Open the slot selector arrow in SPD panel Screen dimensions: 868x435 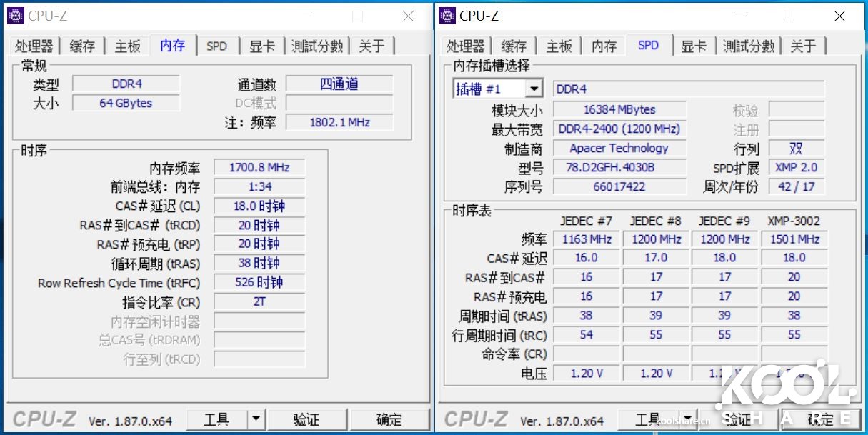pos(534,88)
